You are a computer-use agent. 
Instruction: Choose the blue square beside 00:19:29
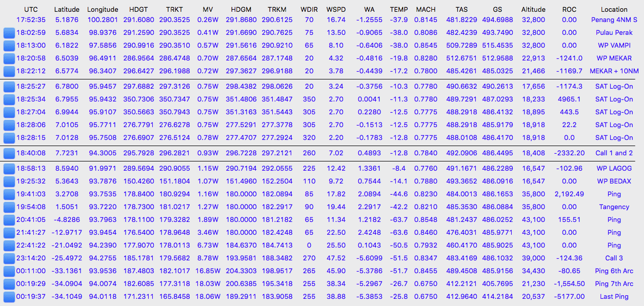coord(9,284)
